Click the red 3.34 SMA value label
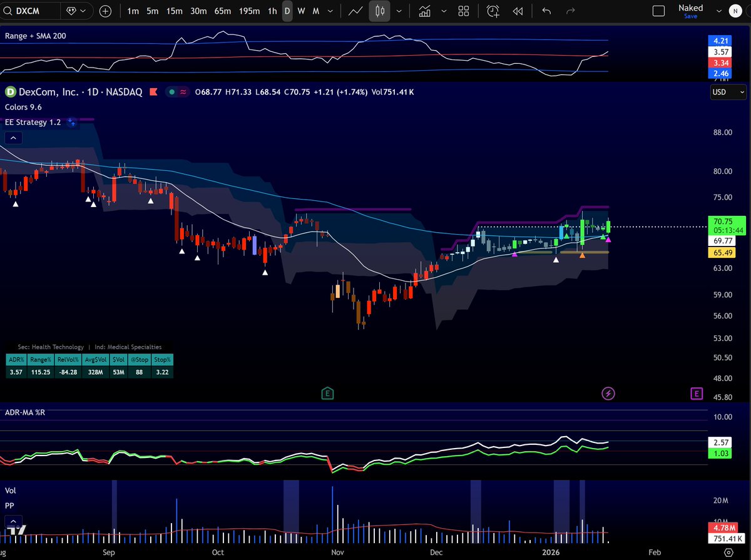The image size is (751, 560). tap(722, 63)
